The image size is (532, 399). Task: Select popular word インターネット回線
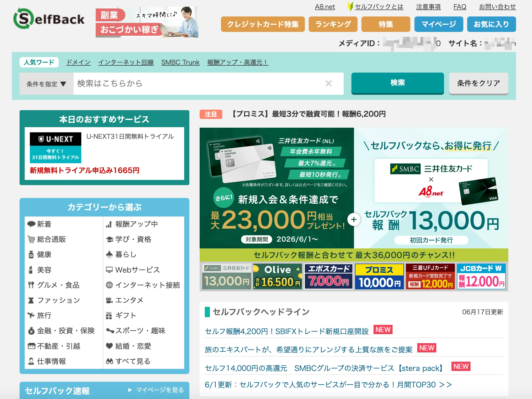[x=126, y=62]
